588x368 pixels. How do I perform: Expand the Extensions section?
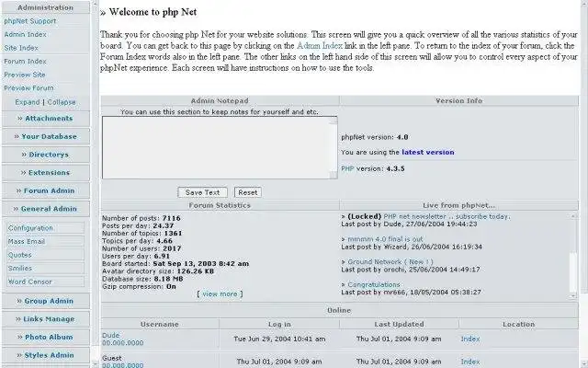click(46, 172)
